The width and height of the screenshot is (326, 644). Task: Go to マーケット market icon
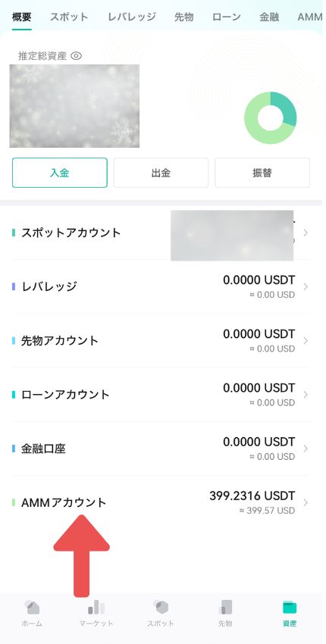(x=96, y=608)
